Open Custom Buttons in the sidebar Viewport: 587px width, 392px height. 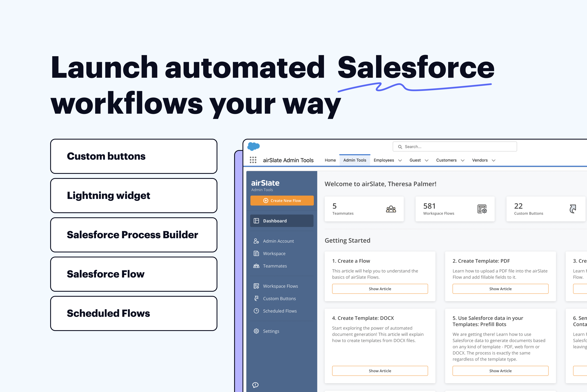tap(279, 298)
